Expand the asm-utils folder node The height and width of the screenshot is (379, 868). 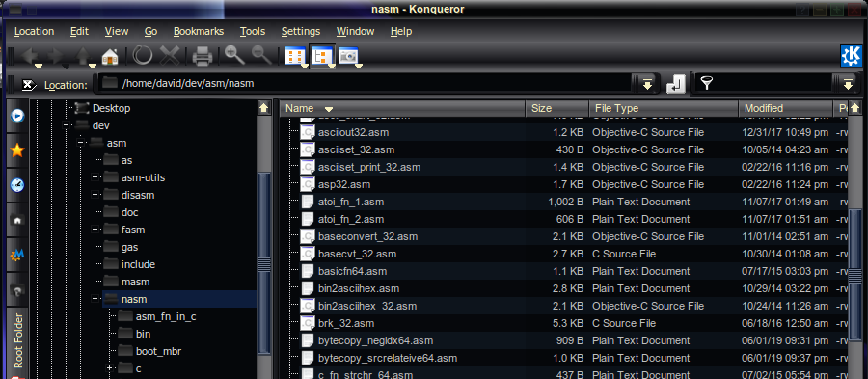coord(95,177)
